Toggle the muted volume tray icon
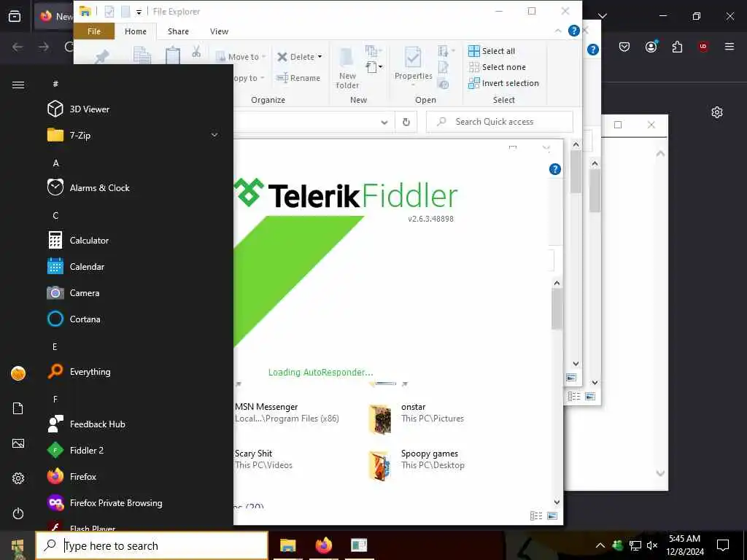The height and width of the screenshot is (560, 747). 652,545
